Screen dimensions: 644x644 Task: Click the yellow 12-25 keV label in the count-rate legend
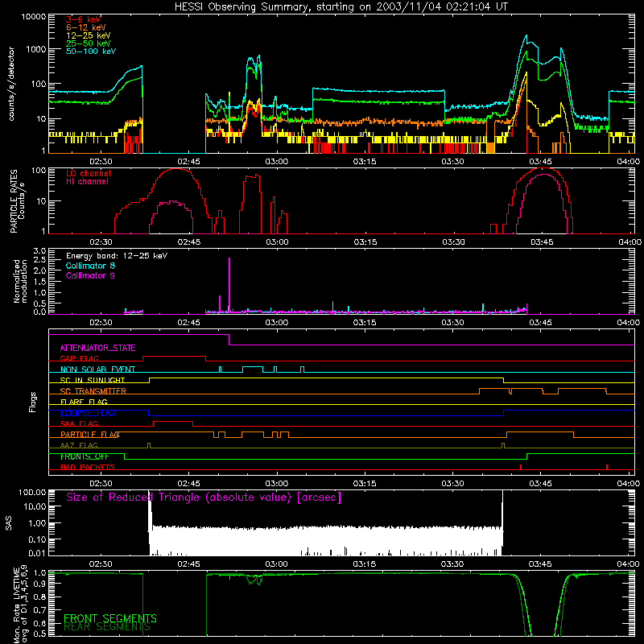[88, 35]
